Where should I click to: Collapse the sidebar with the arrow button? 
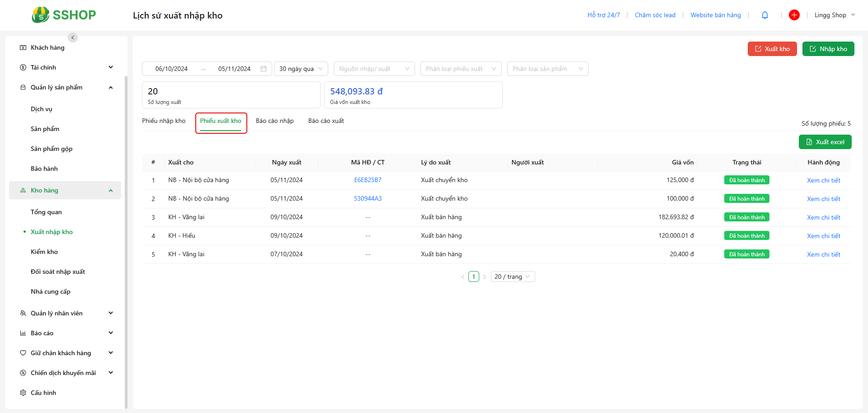[73, 38]
